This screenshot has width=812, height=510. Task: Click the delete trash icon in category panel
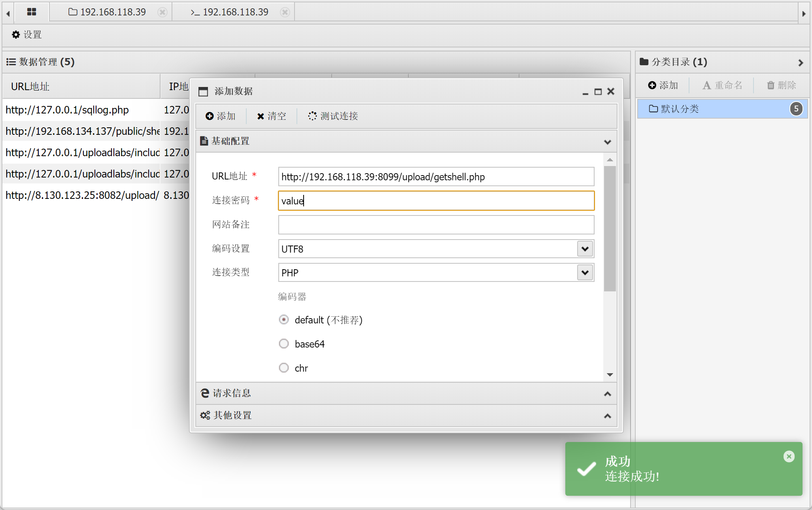(770, 85)
